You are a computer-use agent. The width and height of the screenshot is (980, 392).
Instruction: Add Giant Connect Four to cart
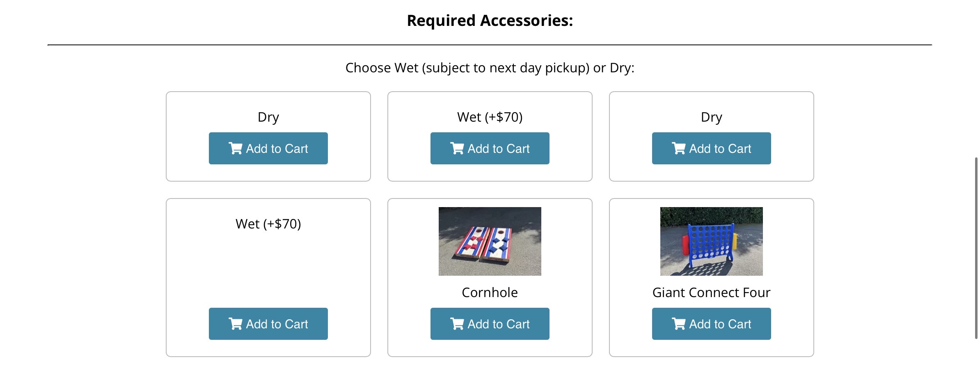[x=711, y=324]
